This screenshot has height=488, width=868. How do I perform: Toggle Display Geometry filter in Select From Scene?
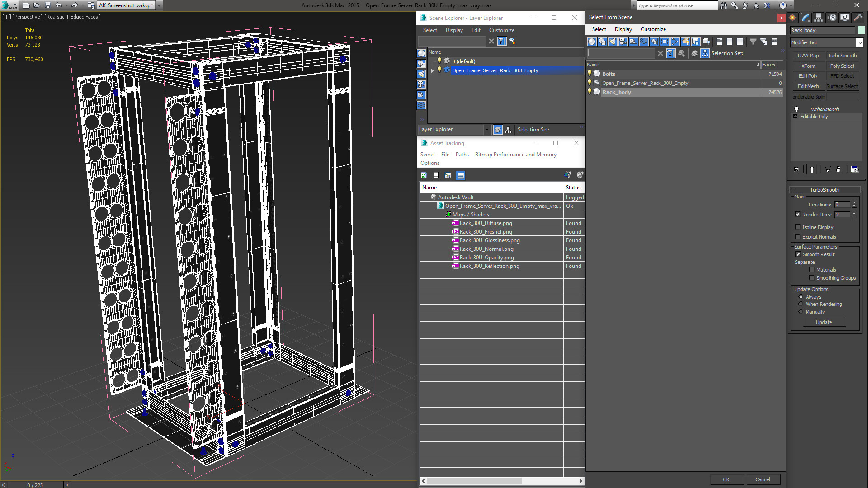[592, 42]
